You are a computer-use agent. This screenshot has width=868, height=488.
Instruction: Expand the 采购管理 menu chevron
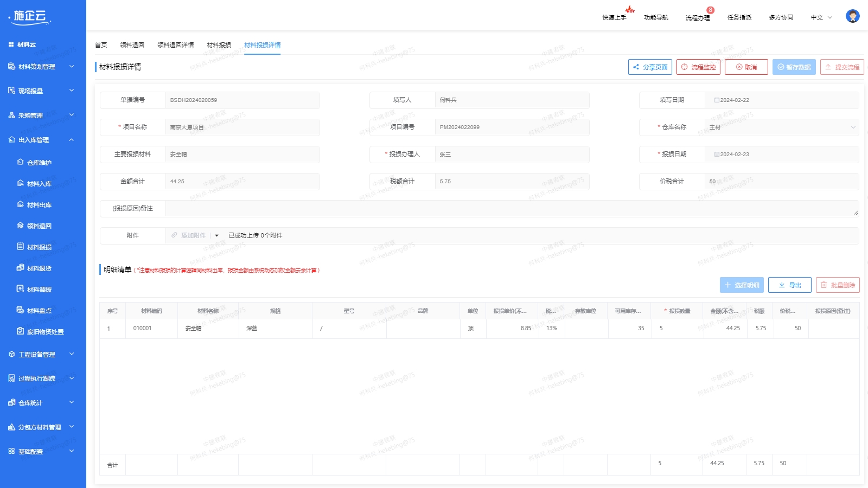(71, 115)
